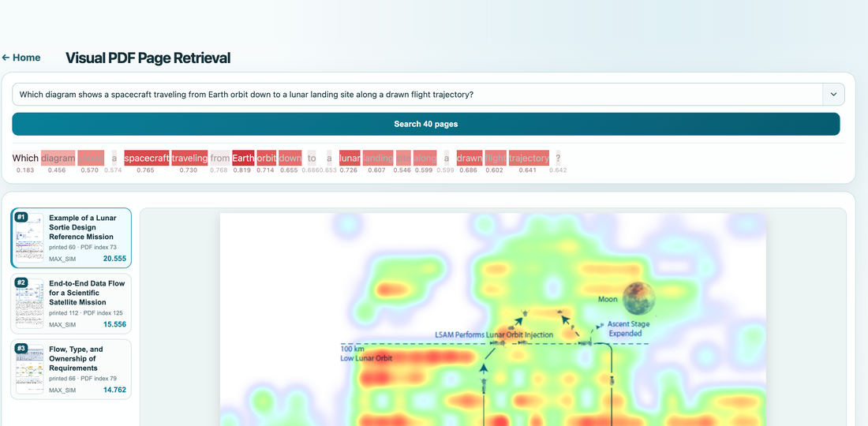Click the 'Visual PDF Page Retrieval' heading

click(148, 58)
